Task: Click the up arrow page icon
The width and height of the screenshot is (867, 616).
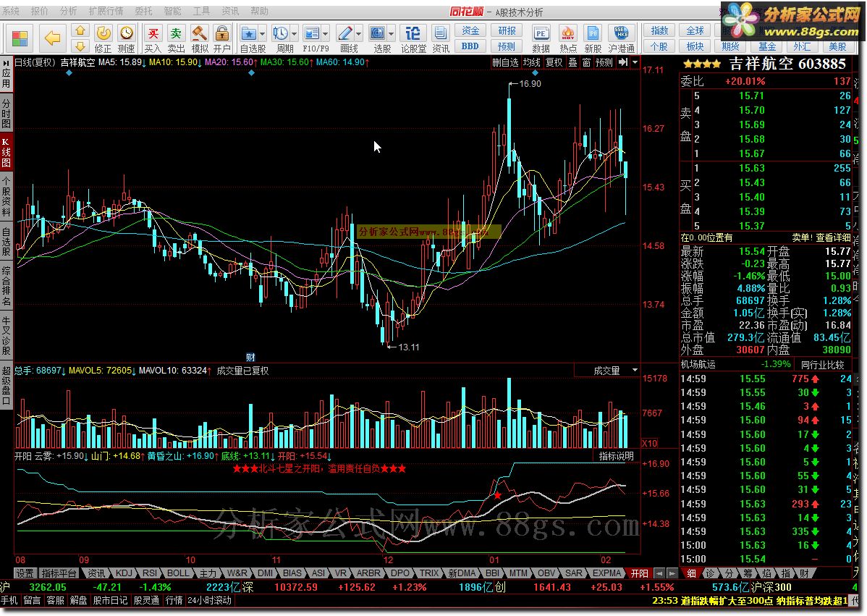Action: click(80, 31)
